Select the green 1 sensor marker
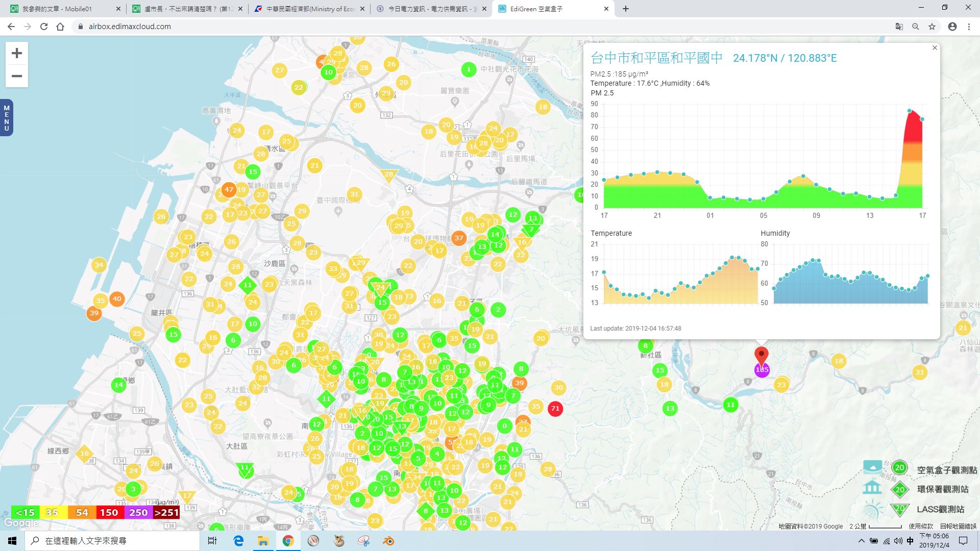The width and height of the screenshot is (980, 551). (x=469, y=69)
